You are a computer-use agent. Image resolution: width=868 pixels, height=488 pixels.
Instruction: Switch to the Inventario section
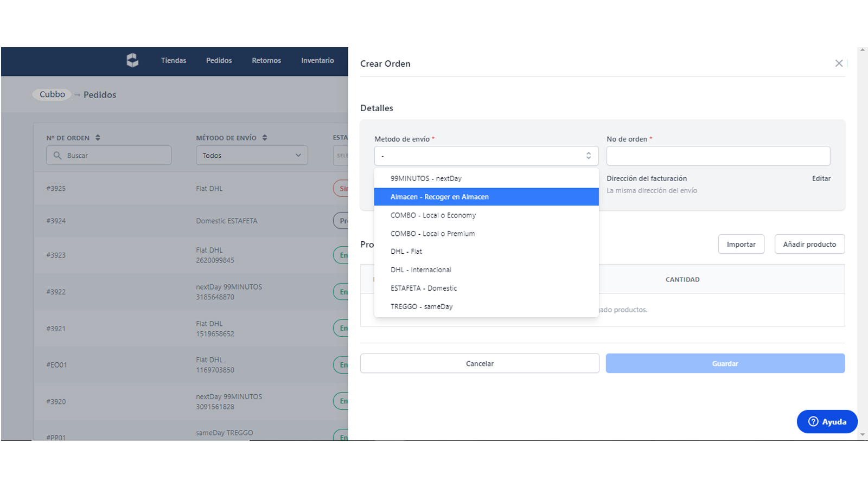[317, 61]
